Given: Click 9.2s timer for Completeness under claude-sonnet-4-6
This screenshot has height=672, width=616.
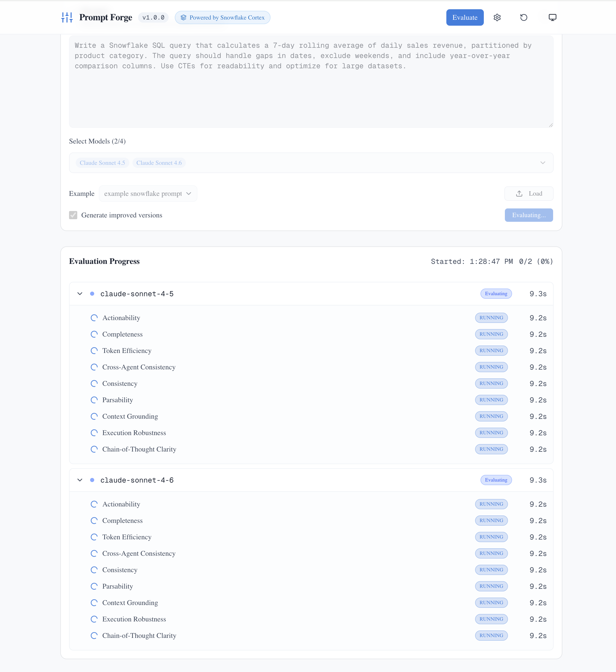Looking at the screenshot, I should [x=538, y=521].
